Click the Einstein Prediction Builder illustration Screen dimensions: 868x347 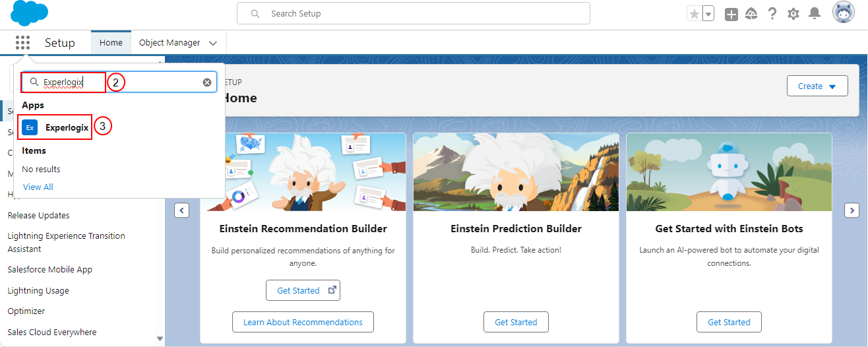[516, 172]
